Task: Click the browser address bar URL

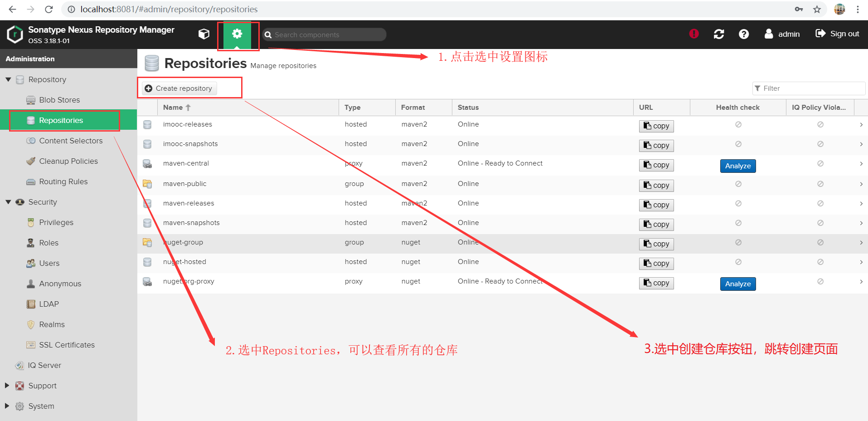Action: [169, 9]
